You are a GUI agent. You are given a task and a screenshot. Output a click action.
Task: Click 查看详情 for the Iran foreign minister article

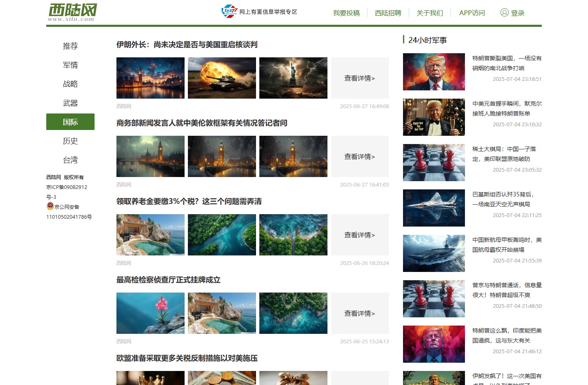360,78
